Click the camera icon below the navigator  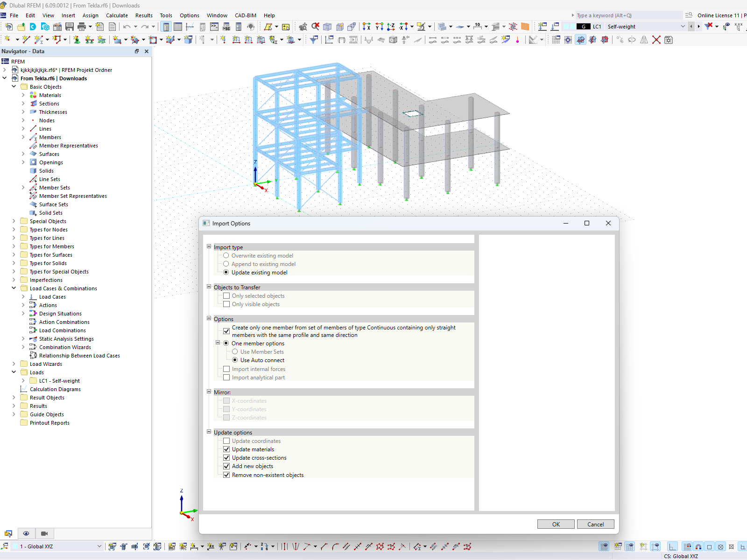pyautogui.click(x=44, y=533)
